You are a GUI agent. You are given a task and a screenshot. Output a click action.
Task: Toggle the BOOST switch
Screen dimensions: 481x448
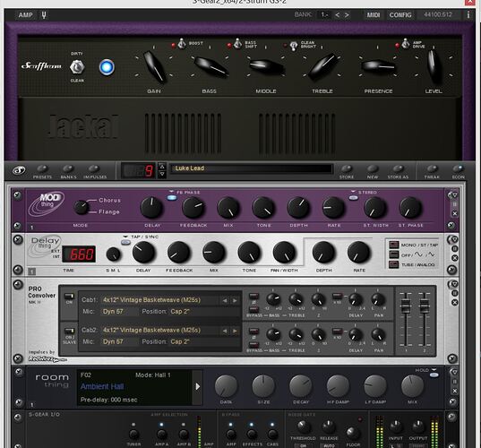point(182,44)
